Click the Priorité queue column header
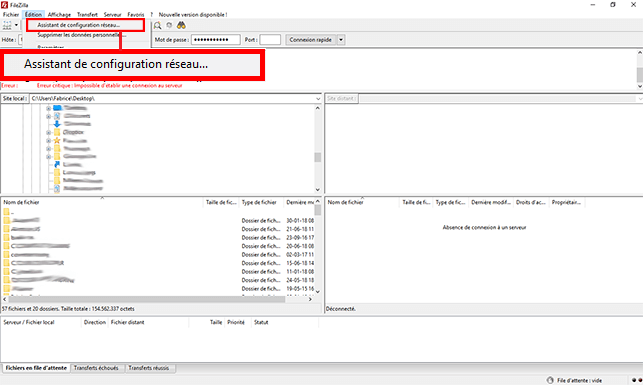643x385 pixels. [x=236, y=322]
